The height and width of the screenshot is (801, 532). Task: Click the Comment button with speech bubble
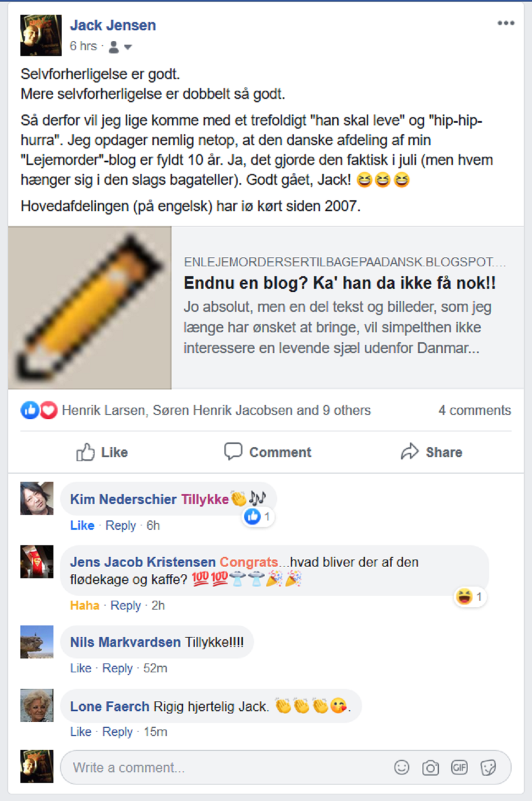(x=268, y=452)
